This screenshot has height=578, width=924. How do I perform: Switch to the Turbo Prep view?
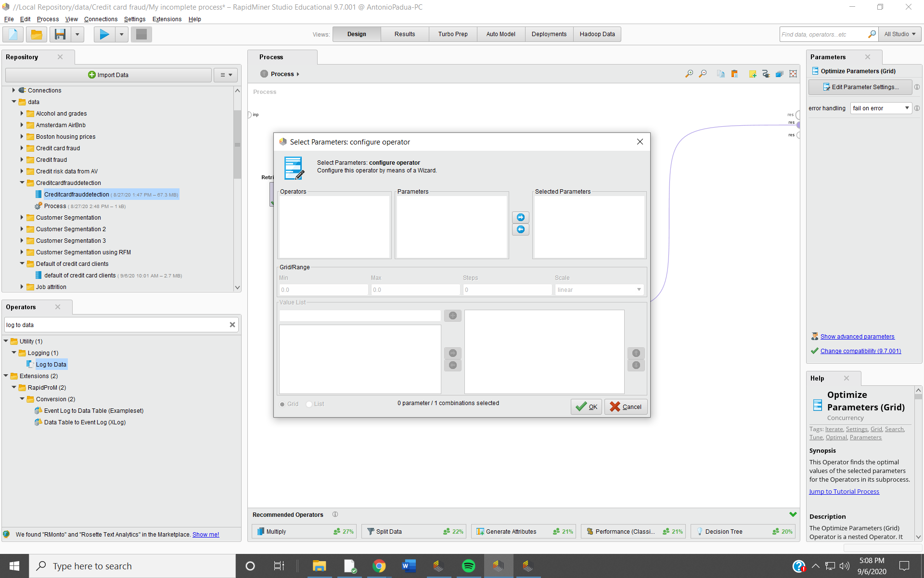pos(453,34)
